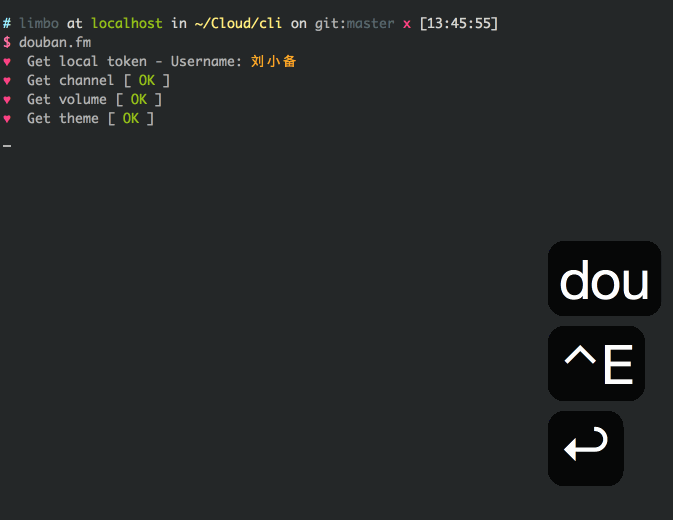This screenshot has height=520, width=673.
Task: Click the 'Get local token' text
Action: [x=87, y=61]
